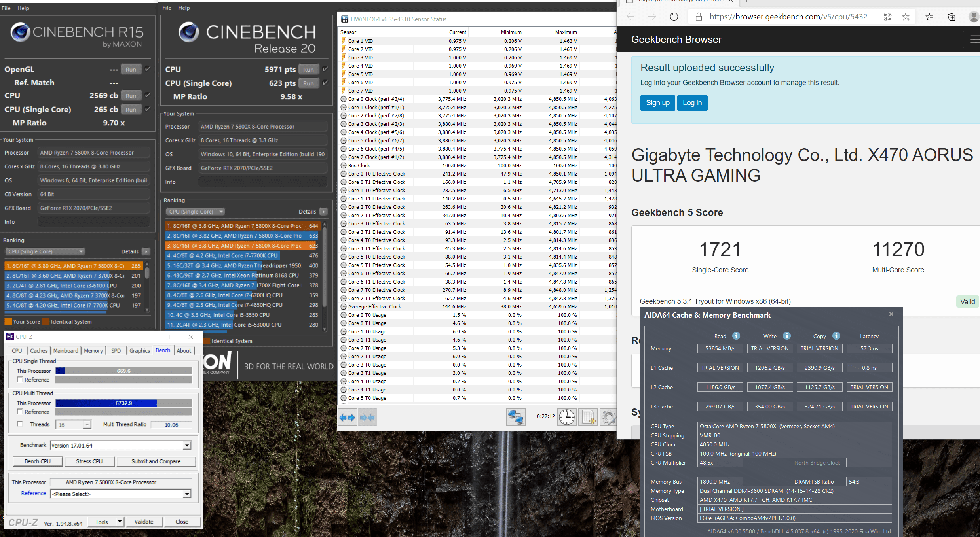
Task: Toggle Cinebench R15 CPU Single Core checkmark
Action: 148,109
